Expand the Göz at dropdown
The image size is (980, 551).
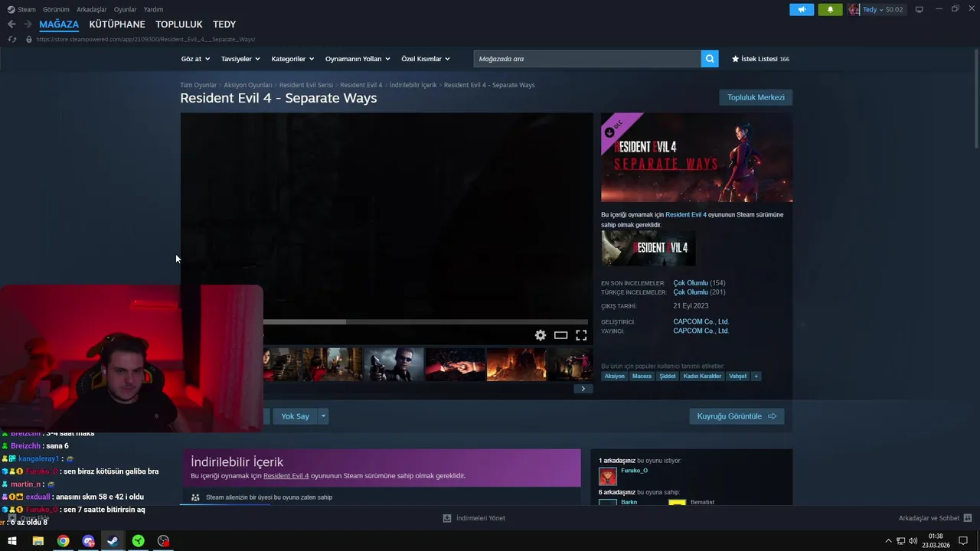[x=195, y=59]
